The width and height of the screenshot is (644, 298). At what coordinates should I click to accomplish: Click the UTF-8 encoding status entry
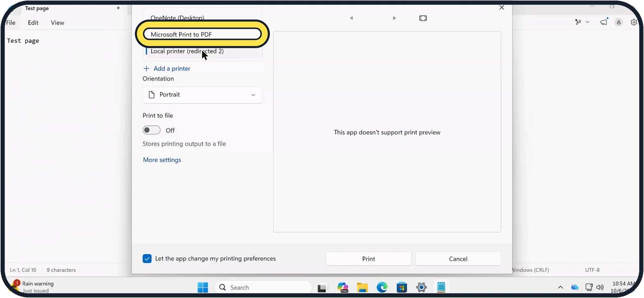592,270
